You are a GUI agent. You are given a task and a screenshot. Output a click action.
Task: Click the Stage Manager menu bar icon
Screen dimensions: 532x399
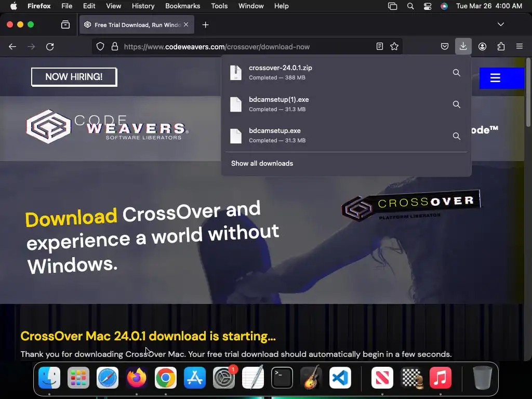tap(393, 6)
